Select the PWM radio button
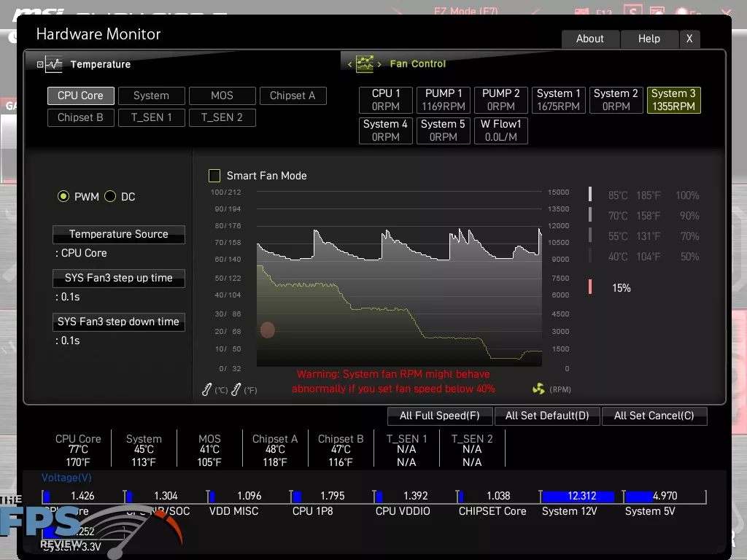Screen dimensions: 747x560 (x=63, y=196)
